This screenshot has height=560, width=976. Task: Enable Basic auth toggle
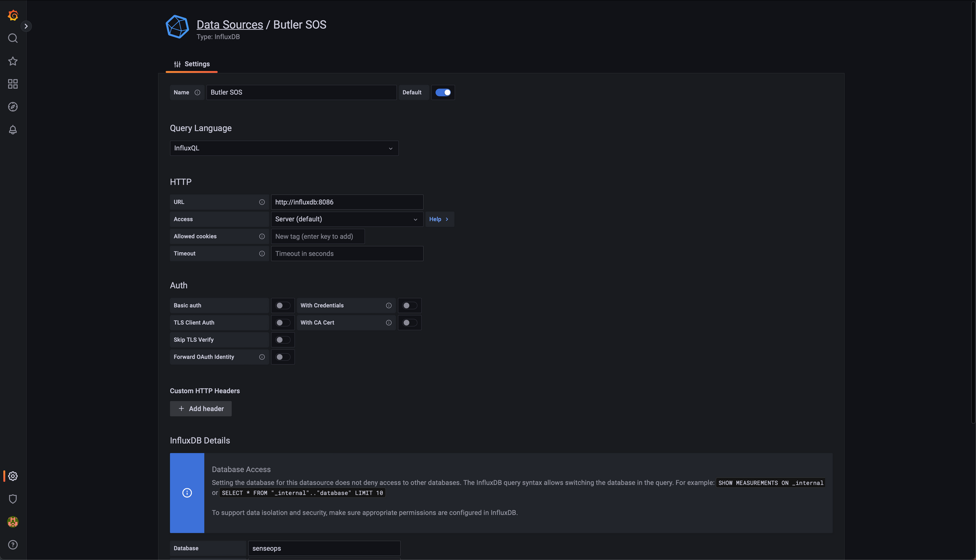coord(283,306)
